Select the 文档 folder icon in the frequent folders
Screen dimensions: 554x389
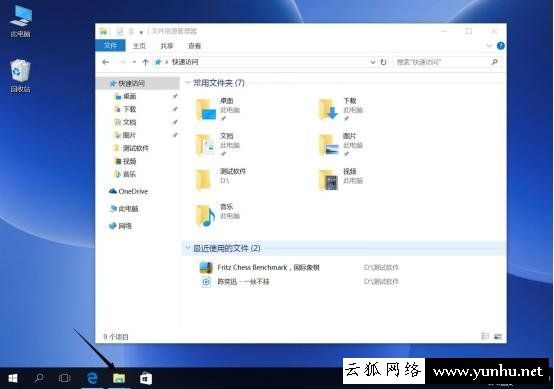click(x=206, y=145)
